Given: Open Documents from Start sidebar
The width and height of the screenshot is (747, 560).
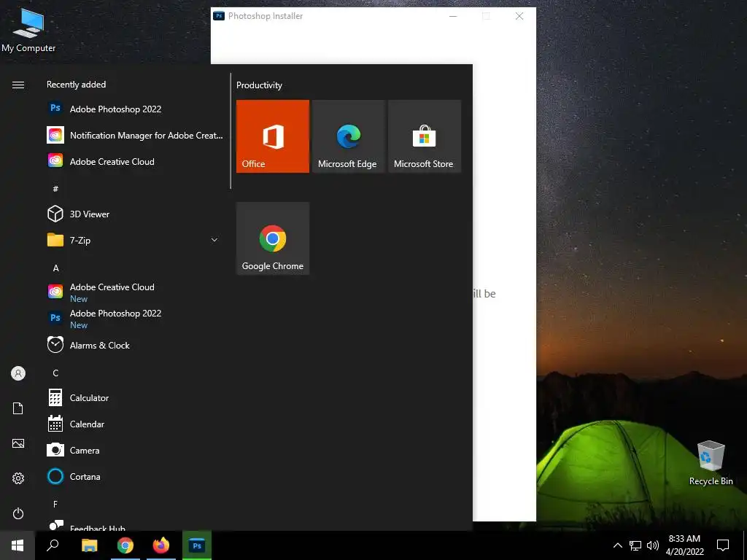Looking at the screenshot, I should [x=18, y=408].
